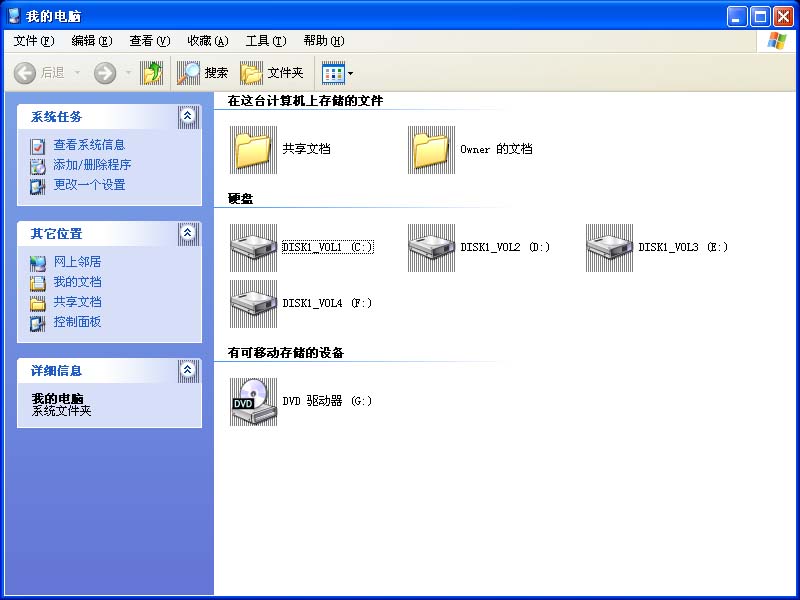Click the Views grid icon
Image resolution: width=800 pixels, height=600 pixels.
(333, 73)
